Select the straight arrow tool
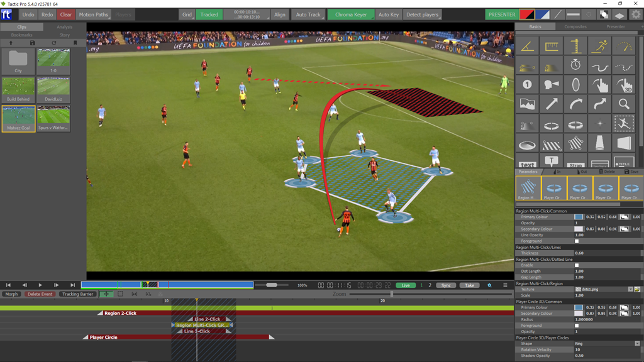 coord(552,104)
